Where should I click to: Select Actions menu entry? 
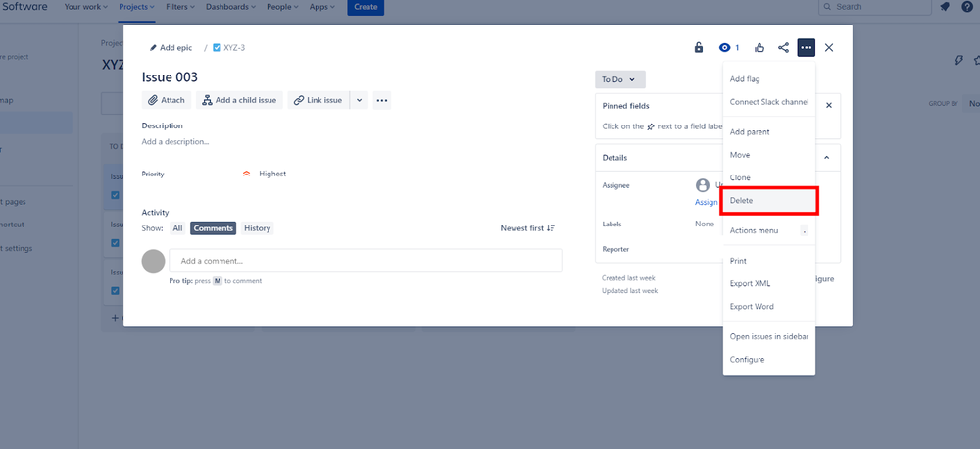(768, 230)
